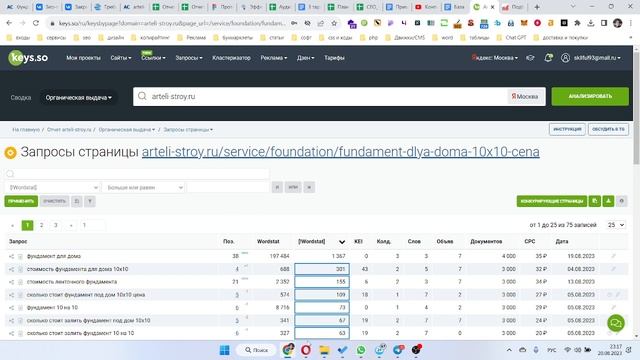Click the ОЧИСТИТЬ filter button
Image resolution: width=640 pixels, height=360 pixels.
54,201
